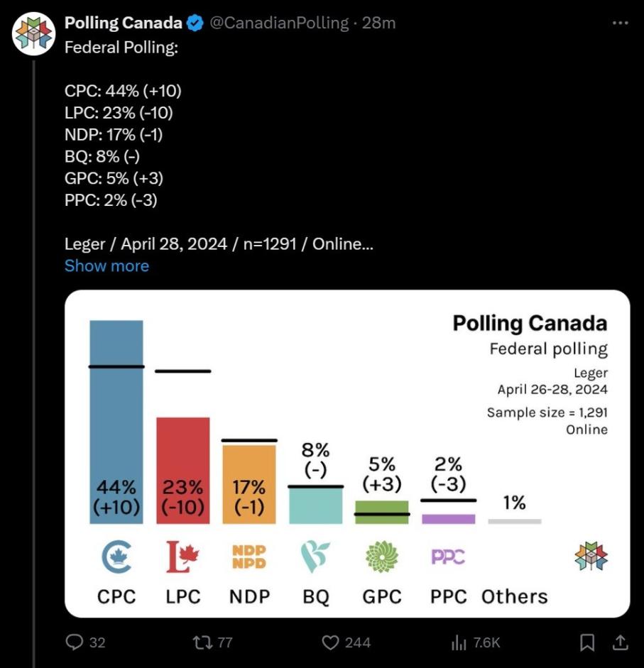Click the Polling Canada profile avatar
The image size is (644, 668).
click(x=34, y=33)
